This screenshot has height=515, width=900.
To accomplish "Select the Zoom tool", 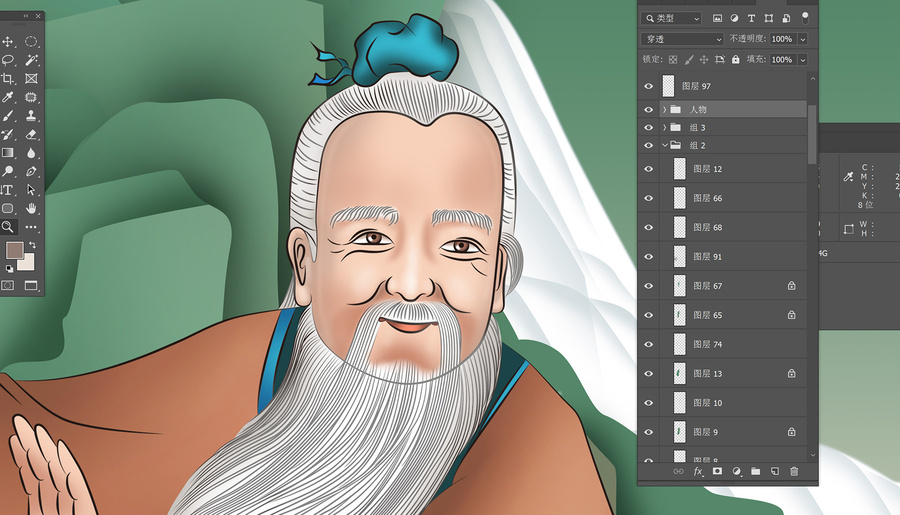I will tap(7, 227).
